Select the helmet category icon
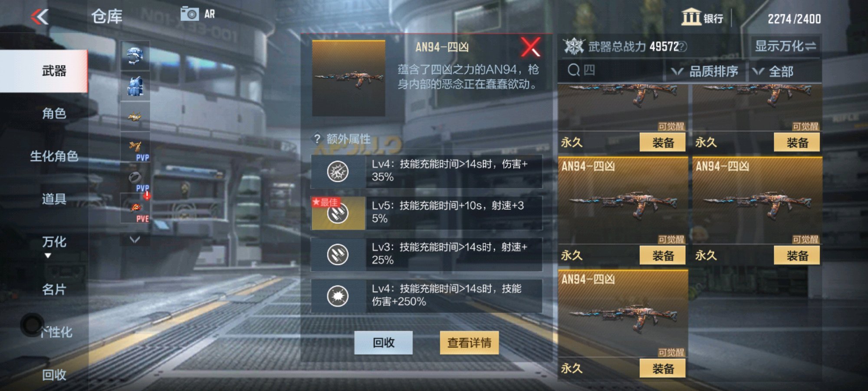Image resolution: width=868 pixels, height=391 pixels. click(x=135, y=56)
